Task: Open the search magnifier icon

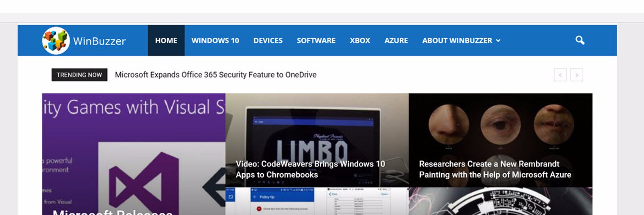Action: pyautogui.click(x=580, y=40)
